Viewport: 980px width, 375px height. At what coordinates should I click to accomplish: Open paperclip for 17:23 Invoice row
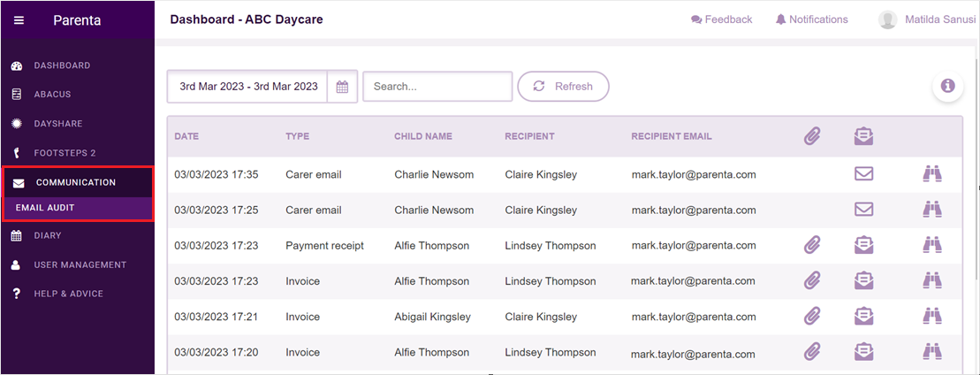[811, 281]
